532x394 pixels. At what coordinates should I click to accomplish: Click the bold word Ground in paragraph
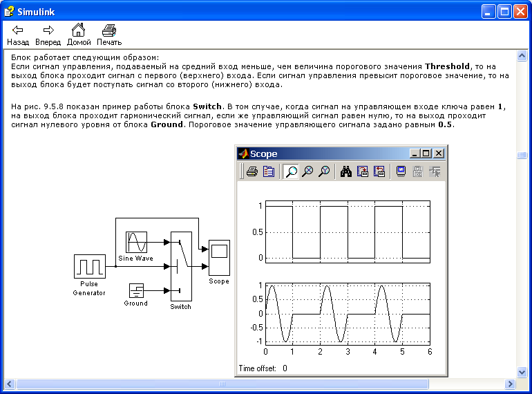tap(167, 124)
